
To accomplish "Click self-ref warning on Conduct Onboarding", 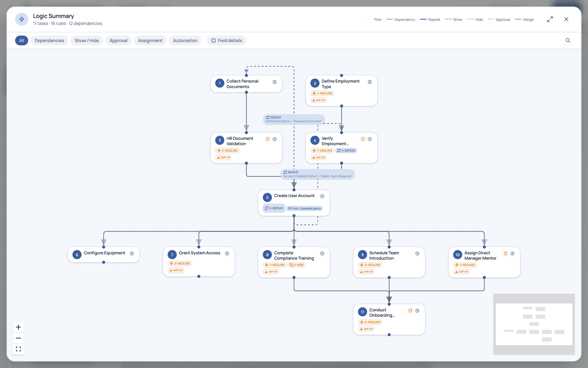I will tap(366, 329).
